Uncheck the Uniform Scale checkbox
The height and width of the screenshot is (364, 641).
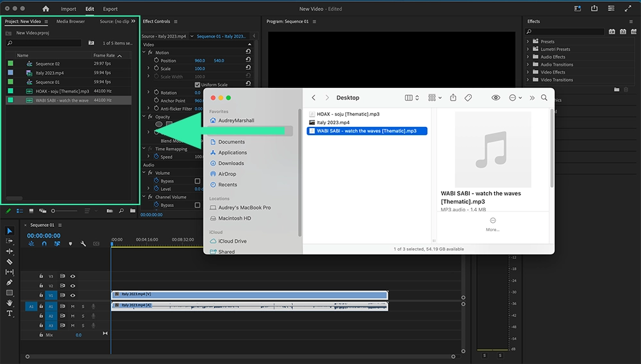coord(197,85)
